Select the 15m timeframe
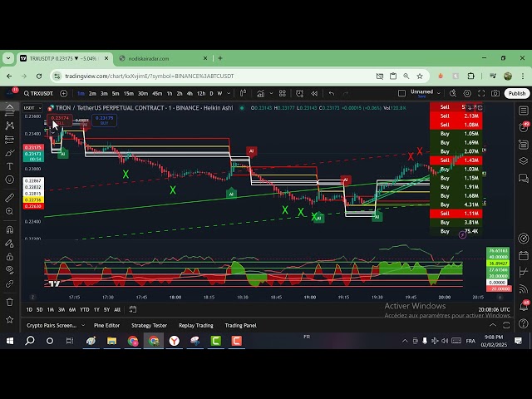Viewport: 532px width, 399px height. coord(128,93)
